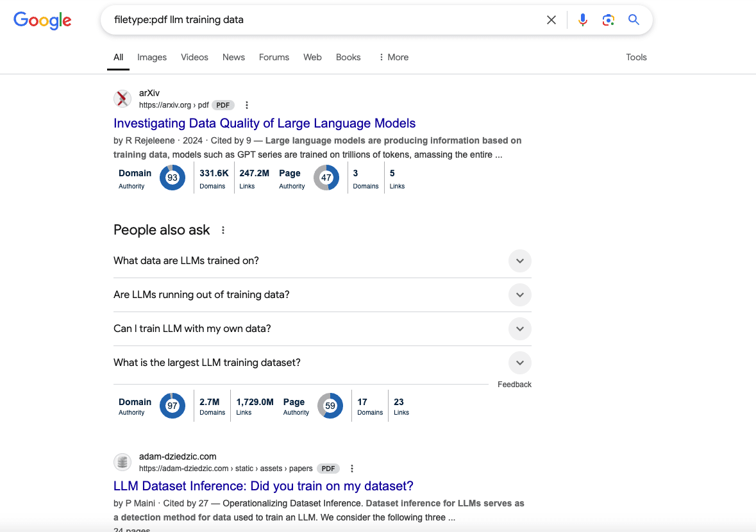This screenshot has width=756, height=532.
Task: Switch to the News tab
Action: coord(233,57)
